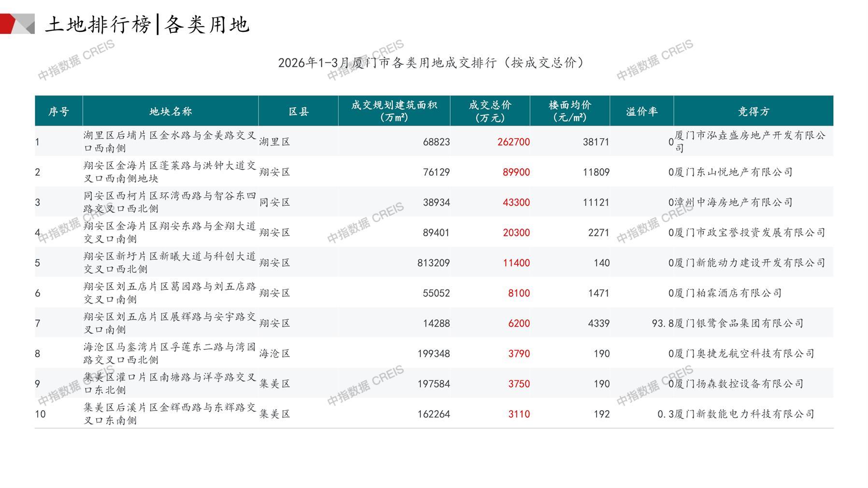Select the 楼面均价 column header
Screen dimensions: 868x488
tap(569, 112)
